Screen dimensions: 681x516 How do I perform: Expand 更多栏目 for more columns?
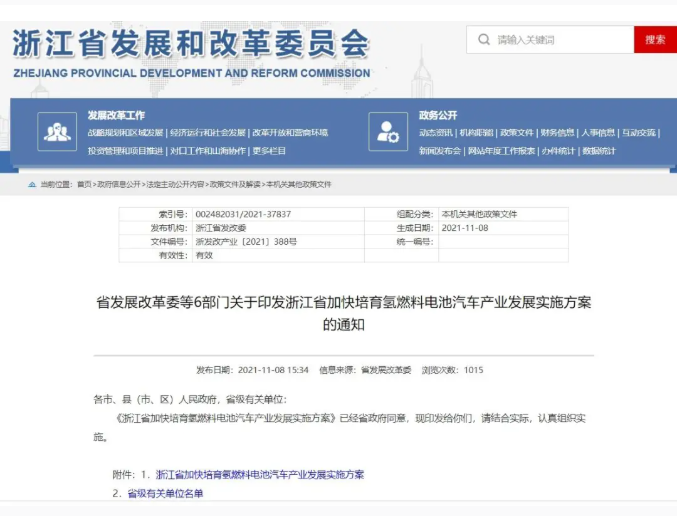(270, 151)
